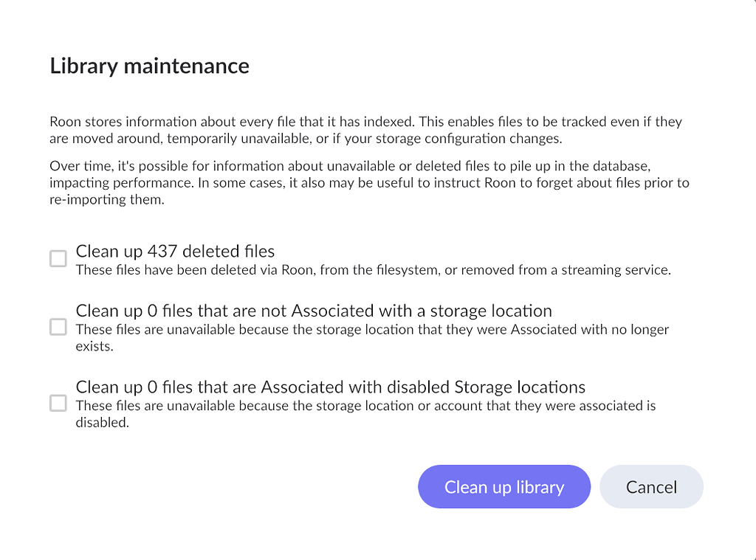Click the Library maintenance dialog title
This screenshot has height=560, width=756.
coord(149,66)
